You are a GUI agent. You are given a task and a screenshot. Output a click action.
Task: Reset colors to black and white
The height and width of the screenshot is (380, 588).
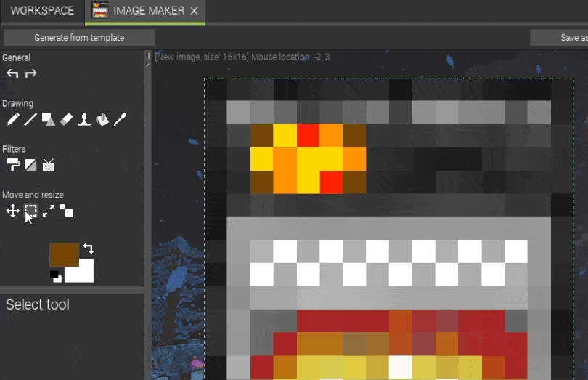pyautogui.click(x=56, y=276)
